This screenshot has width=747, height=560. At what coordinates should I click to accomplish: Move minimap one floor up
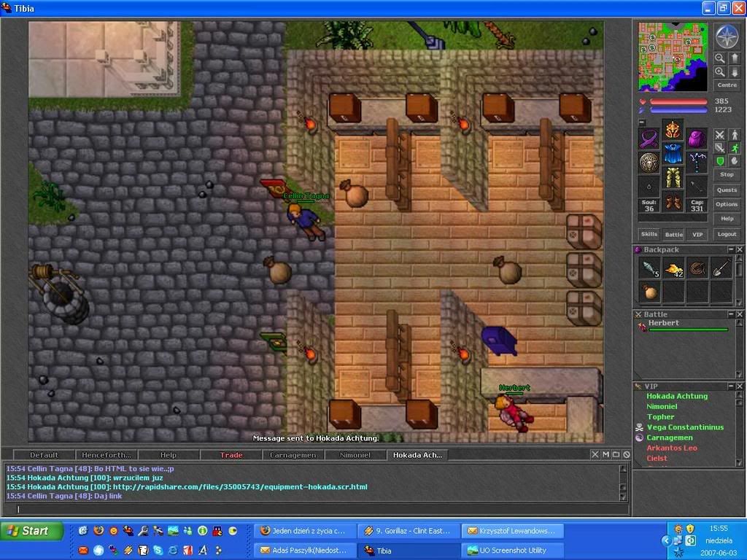(x=734, y=58)
